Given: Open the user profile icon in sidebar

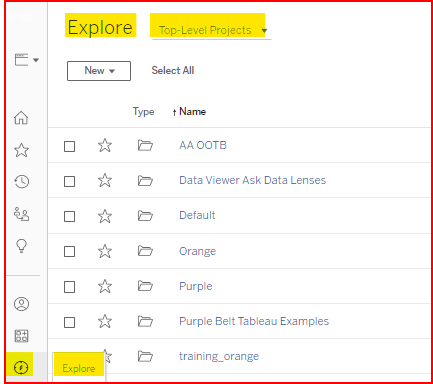Looking at the screenshot, I should tap(21, 304).
